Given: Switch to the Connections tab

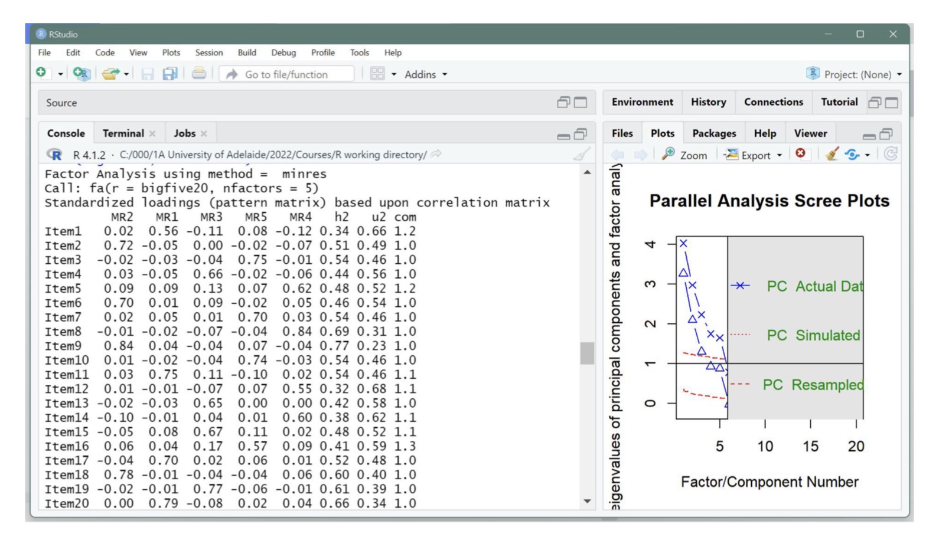Looking at the screenshot, I should (x=774, y=102).
